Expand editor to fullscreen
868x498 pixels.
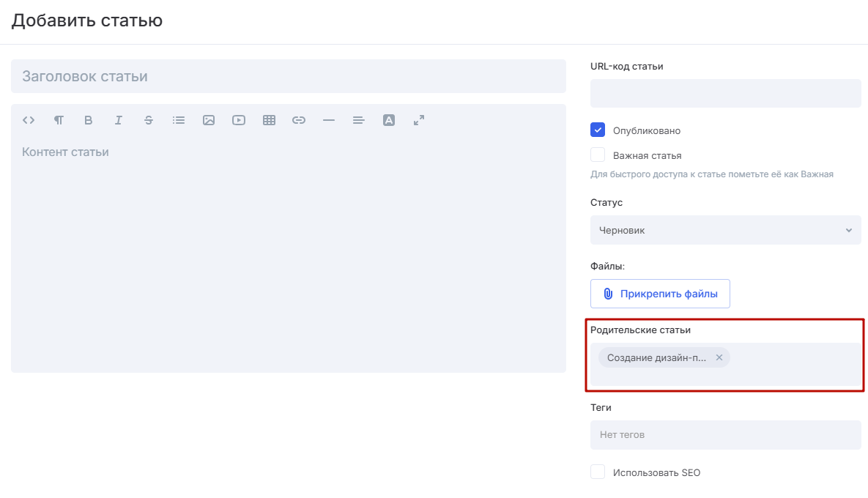tap(419, 120)
